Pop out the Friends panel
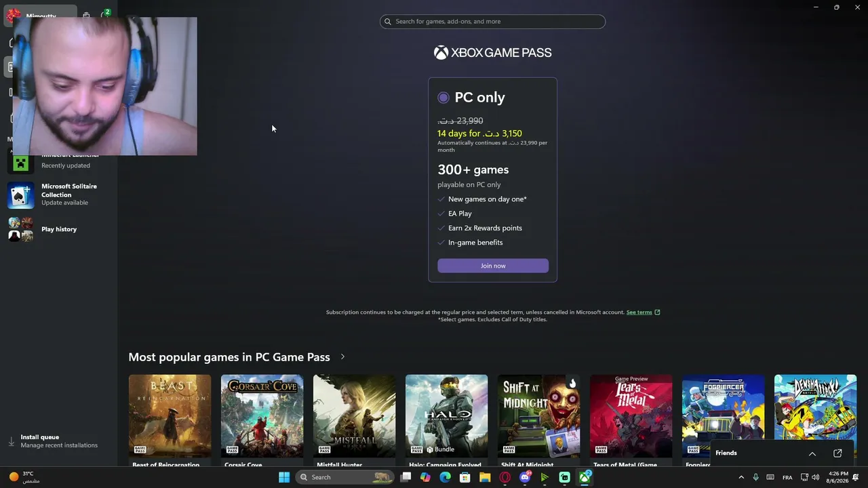The image size is (868, 488). [x=837, y=453]
